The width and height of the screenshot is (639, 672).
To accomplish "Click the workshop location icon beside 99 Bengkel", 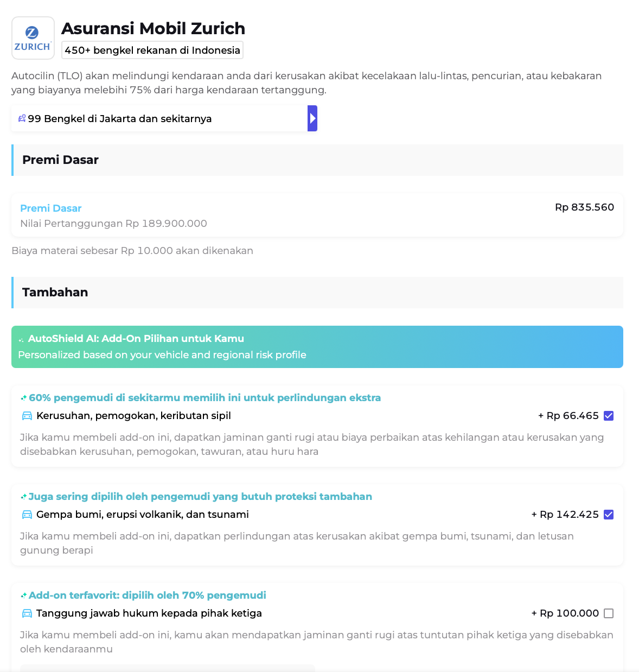I will pyautogui.click(x=22, y=118).
